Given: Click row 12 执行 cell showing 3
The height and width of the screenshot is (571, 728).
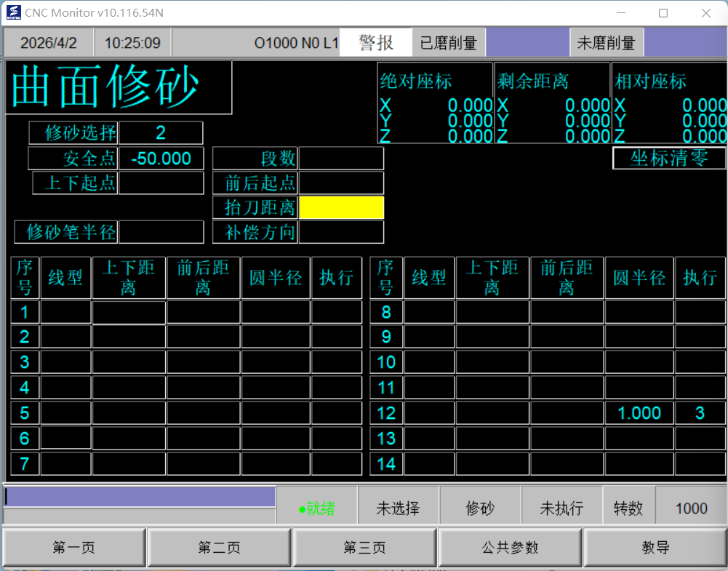Looking at the screenshot, I should [x=700, y=413].
